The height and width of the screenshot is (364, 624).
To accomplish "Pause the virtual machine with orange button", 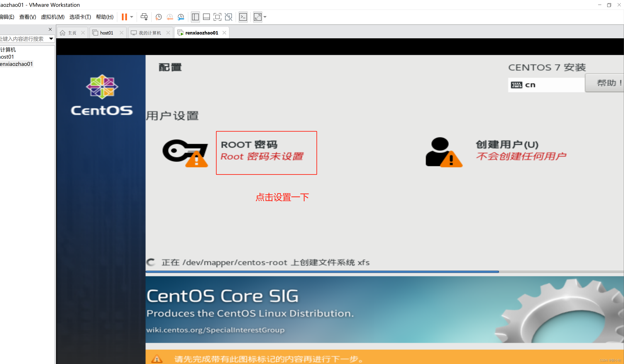I will (124, 17).
